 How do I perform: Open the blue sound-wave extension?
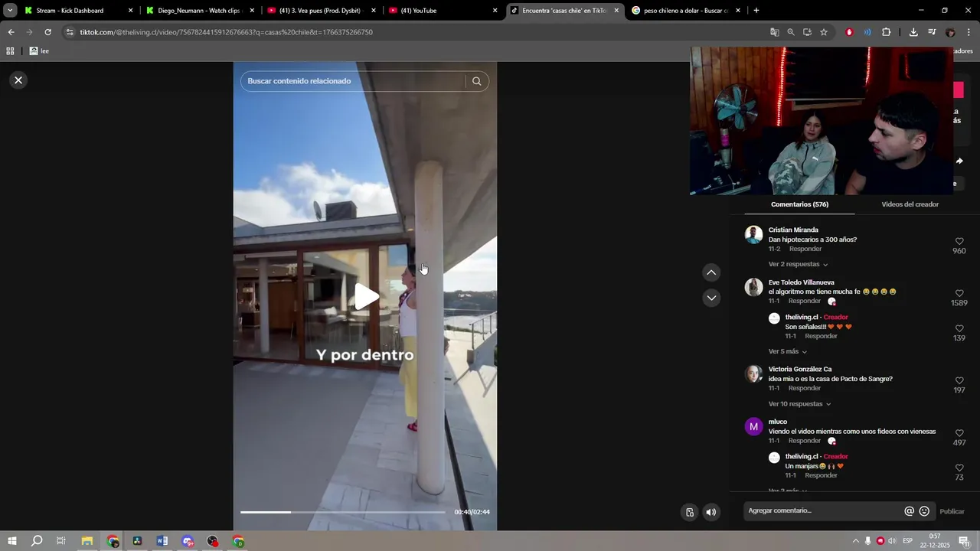pos(867,32)
